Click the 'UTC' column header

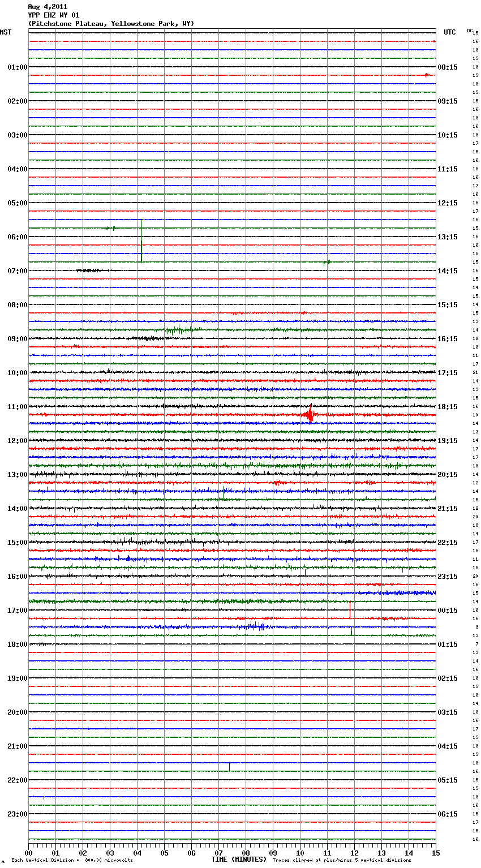tap(450, 32)
